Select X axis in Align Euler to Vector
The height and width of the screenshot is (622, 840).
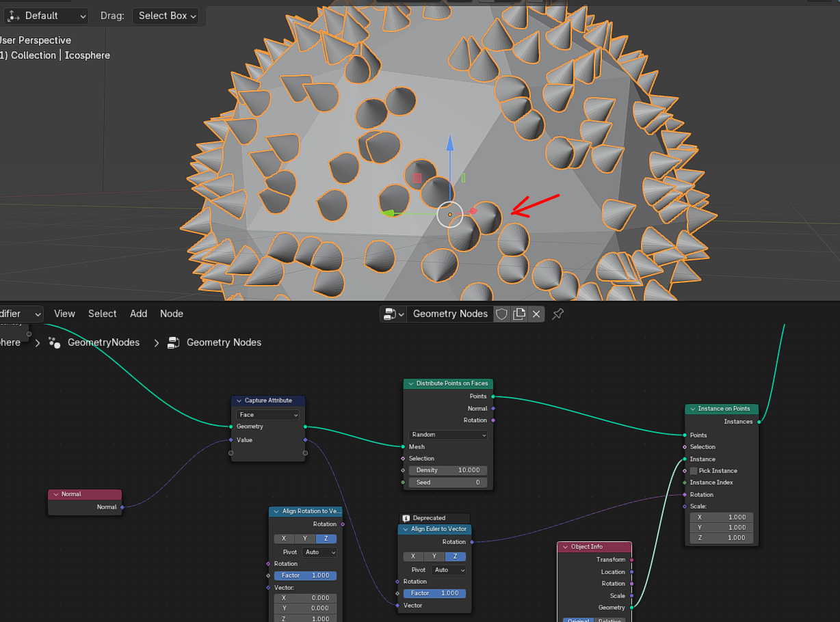pos(412,556)
